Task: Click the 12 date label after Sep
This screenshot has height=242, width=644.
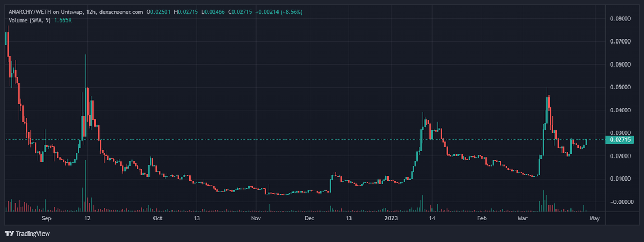Action: tap(87, 219)
